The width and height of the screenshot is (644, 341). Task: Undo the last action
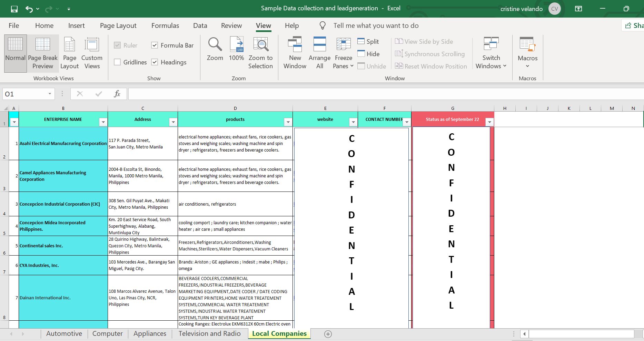(29, 9)
